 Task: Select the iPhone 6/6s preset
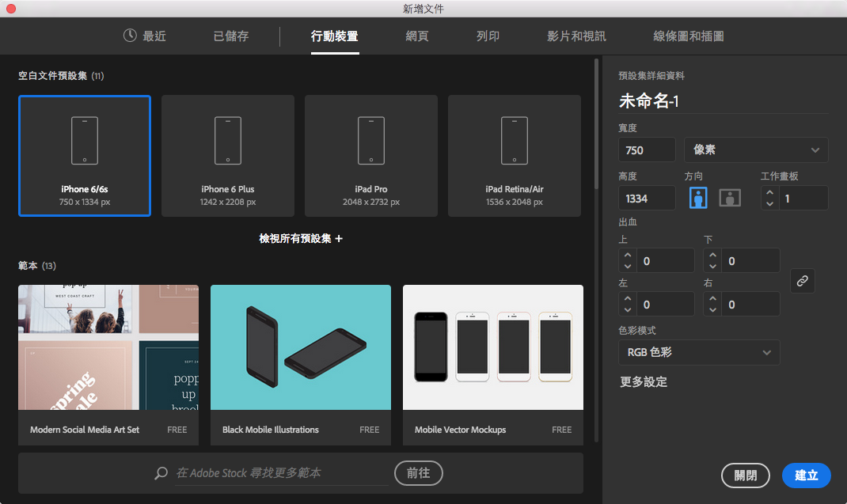[x=84, y=156]
